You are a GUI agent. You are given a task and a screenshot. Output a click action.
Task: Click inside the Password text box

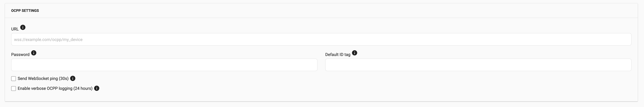[164, 65]
